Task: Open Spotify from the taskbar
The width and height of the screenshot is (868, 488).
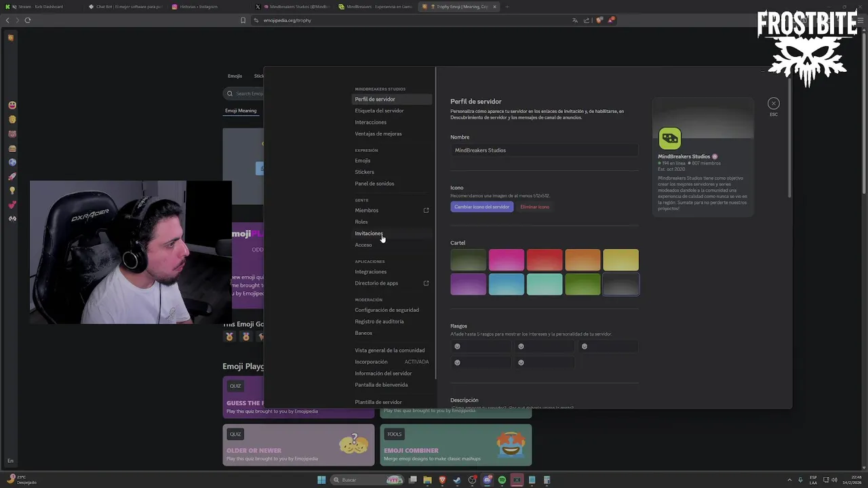Action: click(502, 480)
